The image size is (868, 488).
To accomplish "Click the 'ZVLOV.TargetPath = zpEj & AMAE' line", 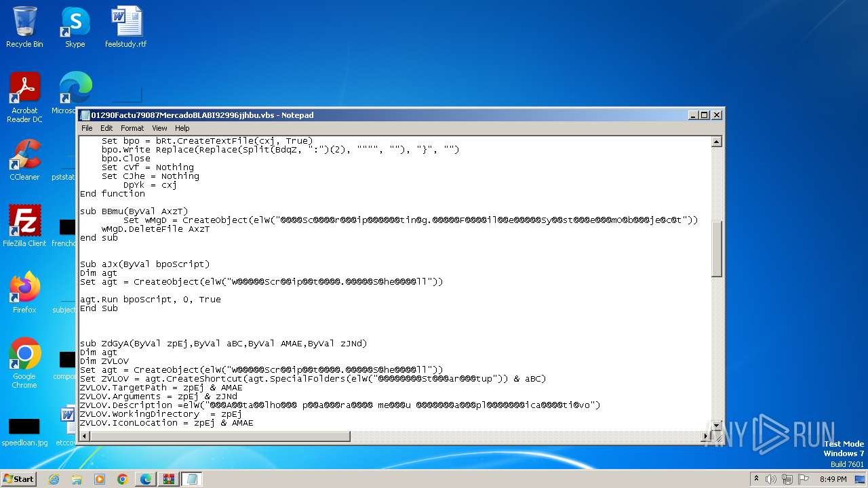I will [x=161, y=388].
